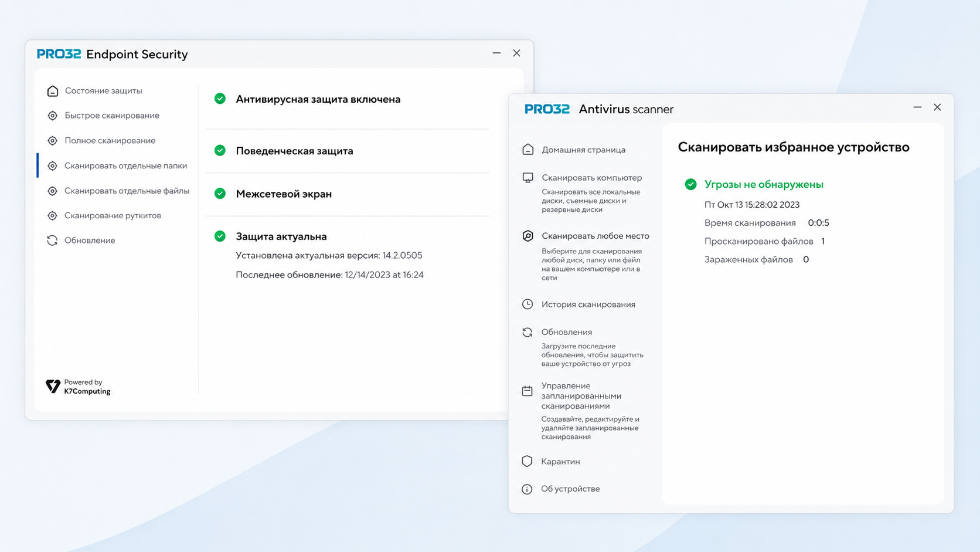The image size is (980, 552).
Task: Click the icon beside Сканировать отдельные папки
Action: pyautogui.click(x=53, y=166)
